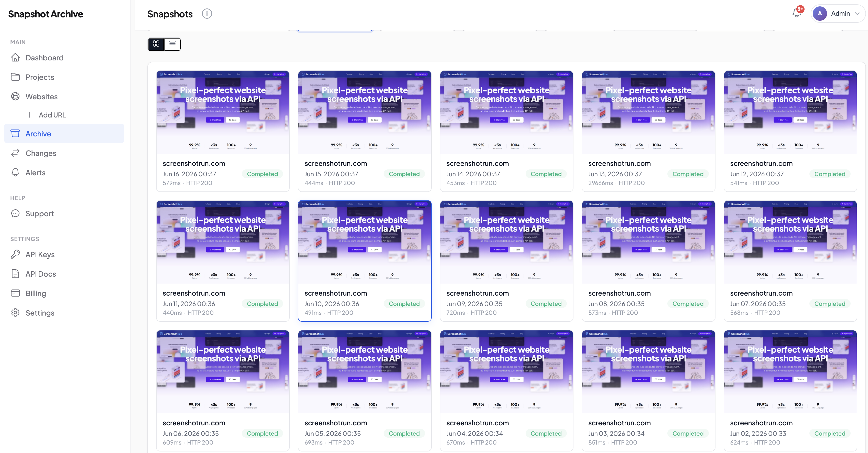Viewport: 868px width, 453px height.
Task: Click the Support chat bubble icon
Action: (15, 213)
